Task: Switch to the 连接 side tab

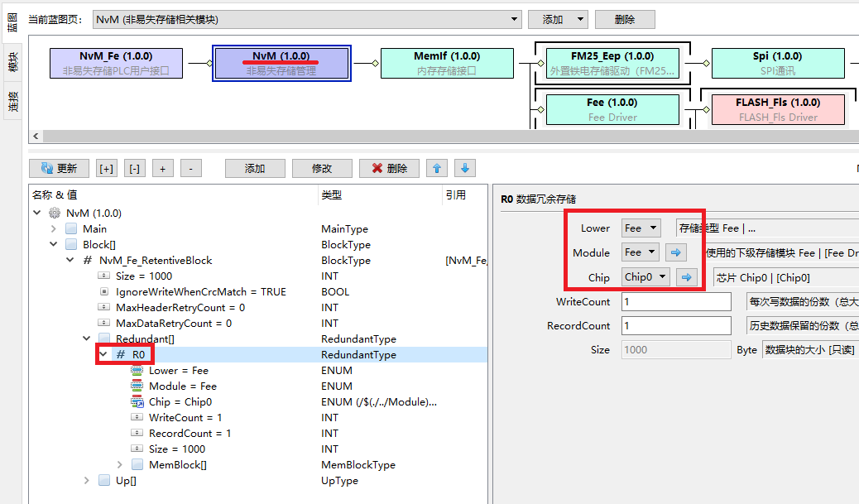Action: click(12, 102)
